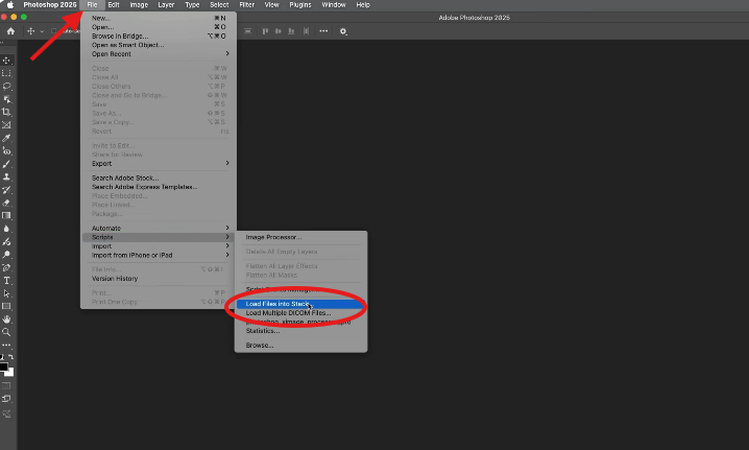749x450 pixels.
Task: Open the Select menu
Action: tap(219, 5)
